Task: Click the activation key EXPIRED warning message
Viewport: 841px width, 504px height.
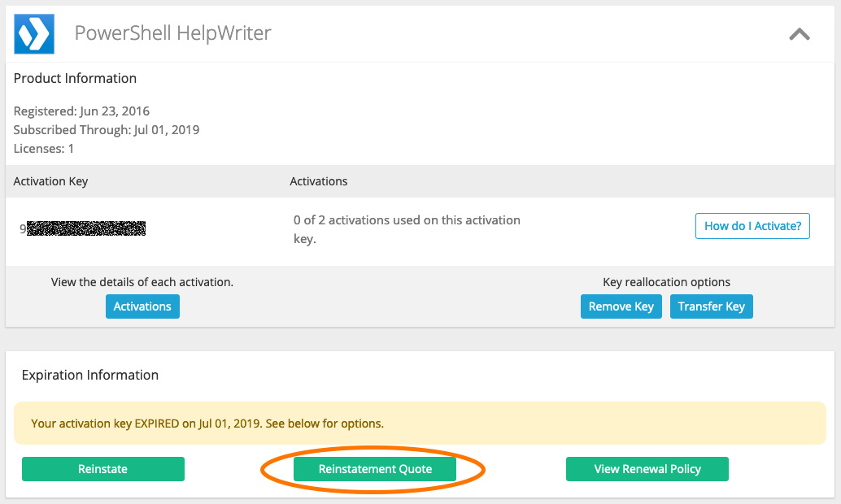Action: pos(420,423)
